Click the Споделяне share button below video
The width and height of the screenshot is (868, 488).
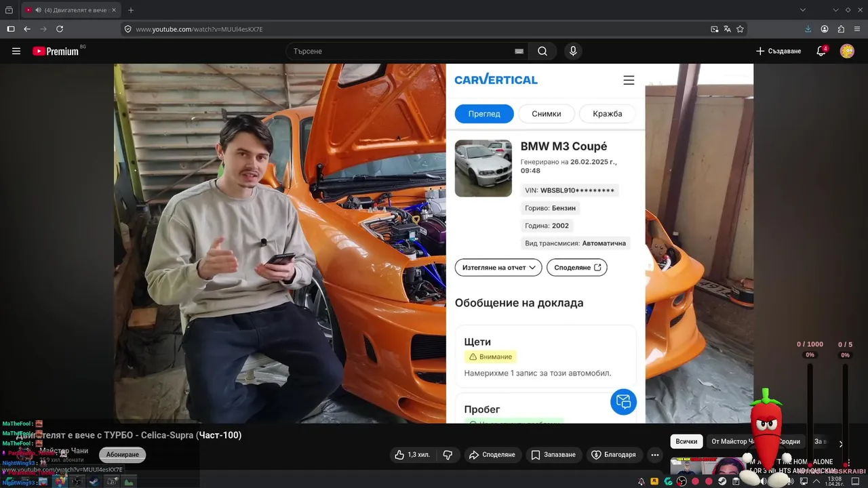click(x=492, y=455)
